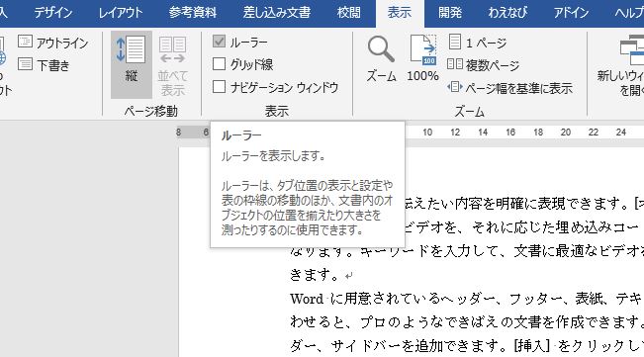Open the デザイン ribbon tab
Viewport: 644px width, 357px height.
point(53,12)
